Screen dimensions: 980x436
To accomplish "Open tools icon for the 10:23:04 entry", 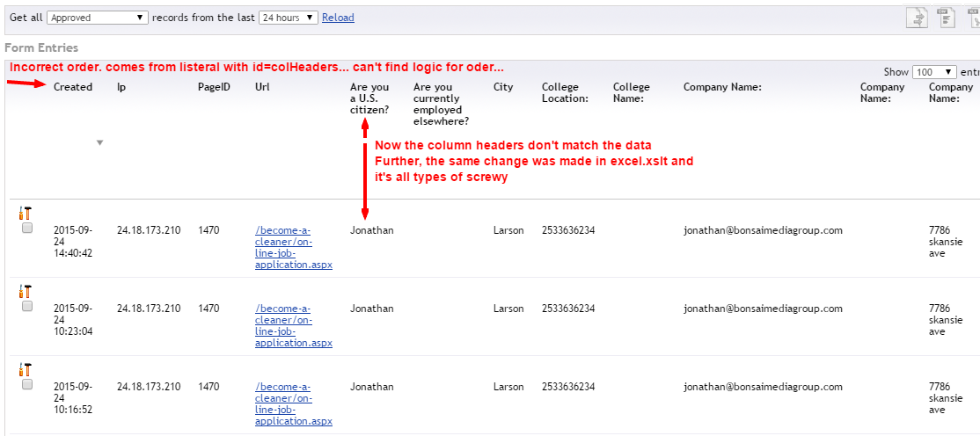I will pyautogui.click(x=26, y=292).
